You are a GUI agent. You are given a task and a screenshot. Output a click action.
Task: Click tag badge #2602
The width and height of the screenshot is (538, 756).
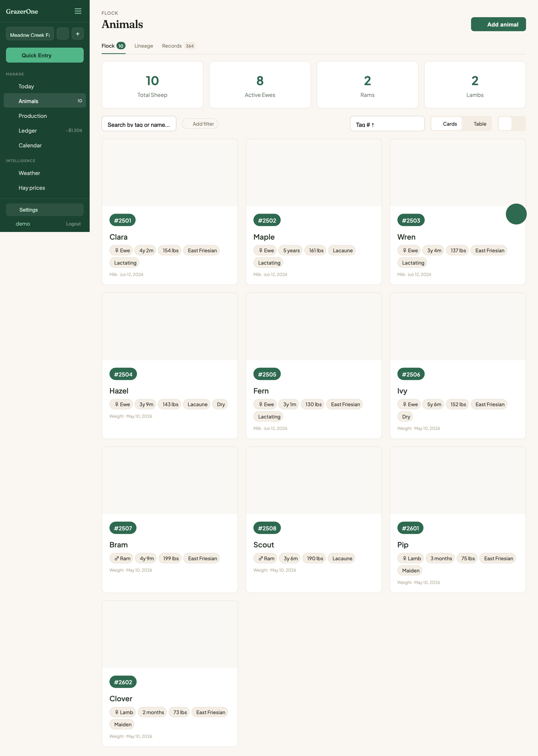[123, 682]
